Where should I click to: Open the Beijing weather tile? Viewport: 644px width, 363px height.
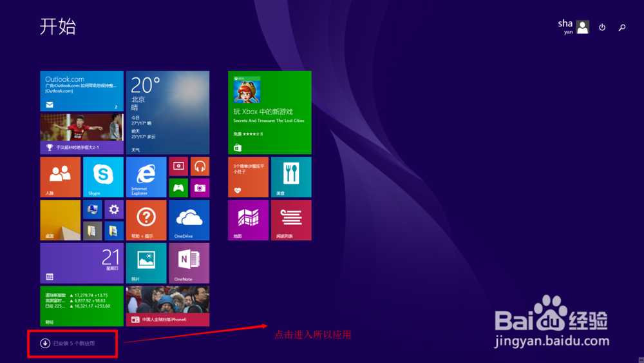pyautogui.click(x=167, y=113)
